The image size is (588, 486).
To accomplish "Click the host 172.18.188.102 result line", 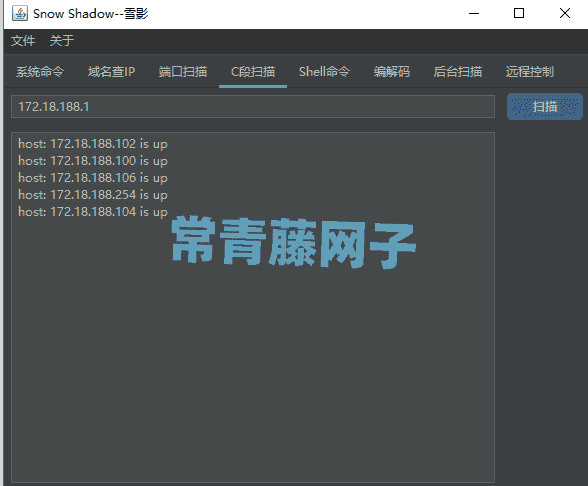I will [x=93, y=144].
